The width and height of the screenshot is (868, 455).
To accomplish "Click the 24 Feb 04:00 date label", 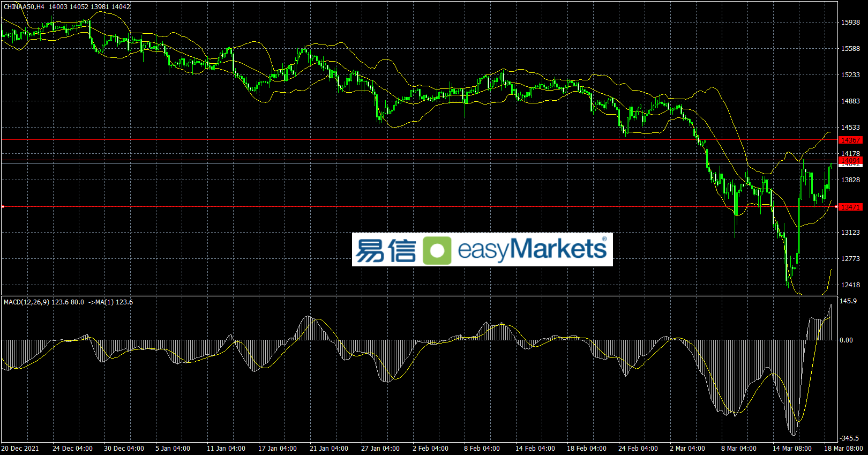I will [x=638, y=449].
